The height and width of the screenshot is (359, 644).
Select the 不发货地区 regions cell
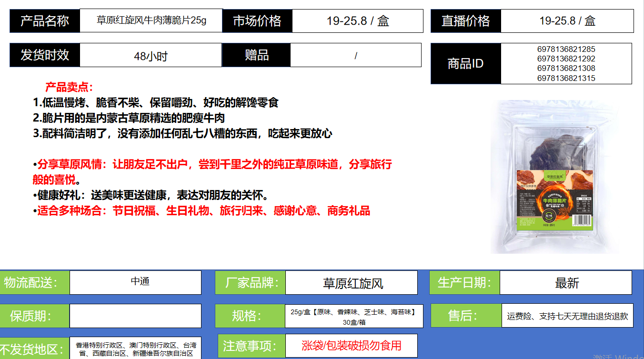135,349
